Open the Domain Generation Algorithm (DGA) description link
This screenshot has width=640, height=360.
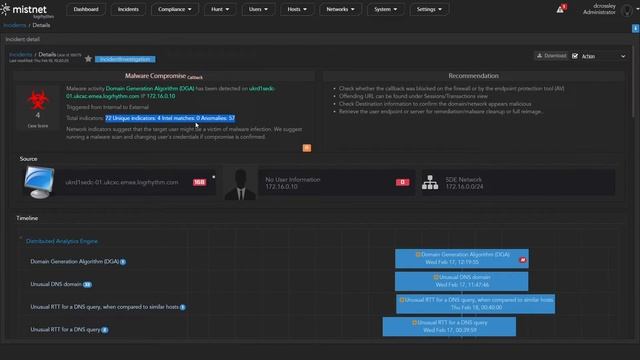[150, 89]
